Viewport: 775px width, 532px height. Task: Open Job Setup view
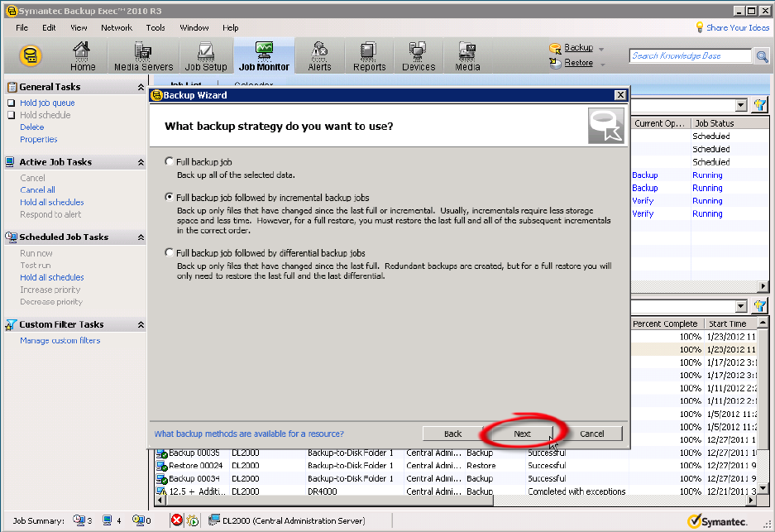[x=206, y=56]
